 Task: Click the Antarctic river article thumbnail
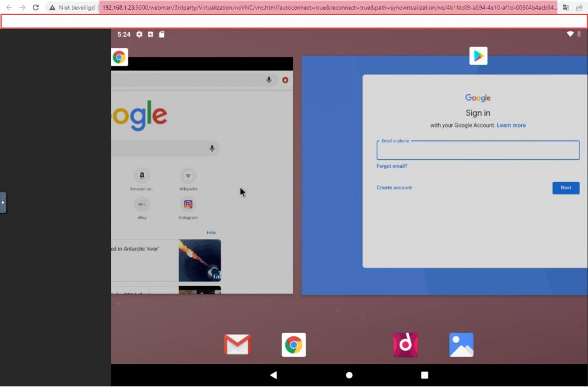point(199,260)
